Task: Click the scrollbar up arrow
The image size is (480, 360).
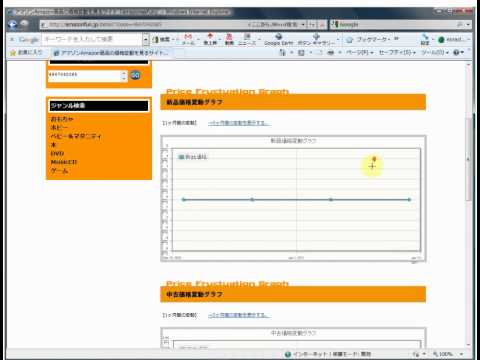Action: pyautogui.click(x=468, y=65)
